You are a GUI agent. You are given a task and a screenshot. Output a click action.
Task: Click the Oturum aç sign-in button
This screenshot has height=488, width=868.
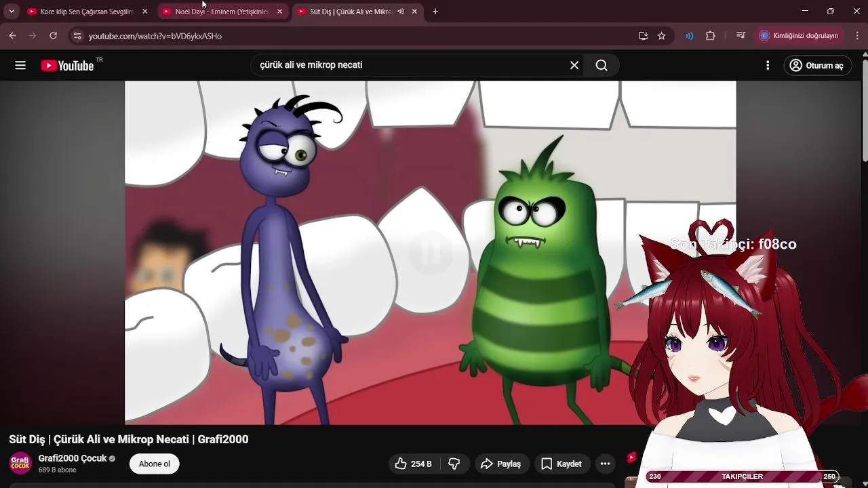[818, 65]
